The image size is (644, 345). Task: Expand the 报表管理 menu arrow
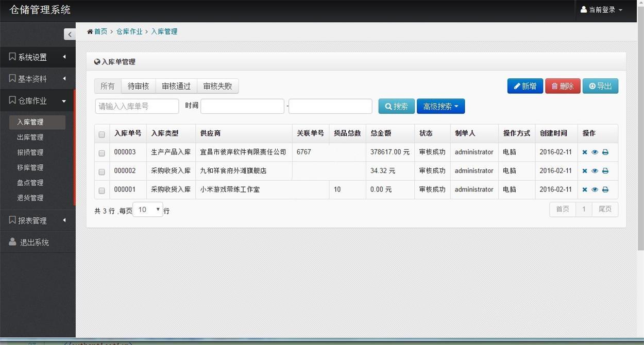pyautogui.click(x=64, y=220)
